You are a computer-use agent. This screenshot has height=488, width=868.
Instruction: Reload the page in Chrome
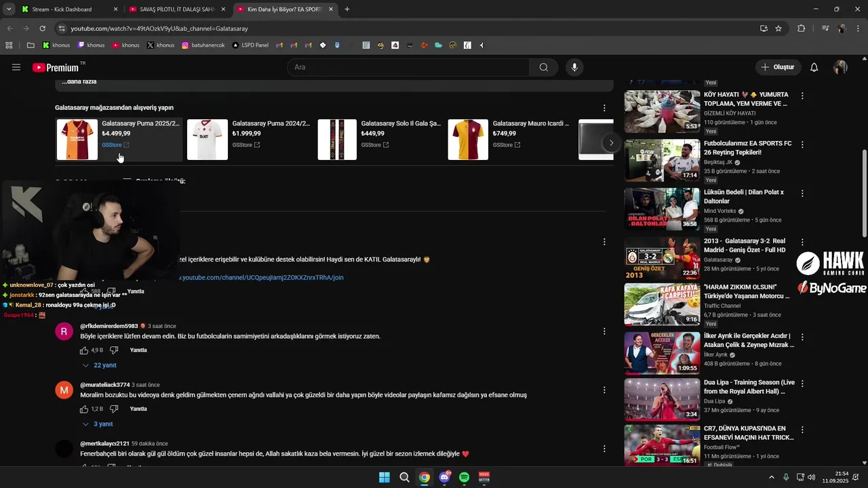point(42,28)
